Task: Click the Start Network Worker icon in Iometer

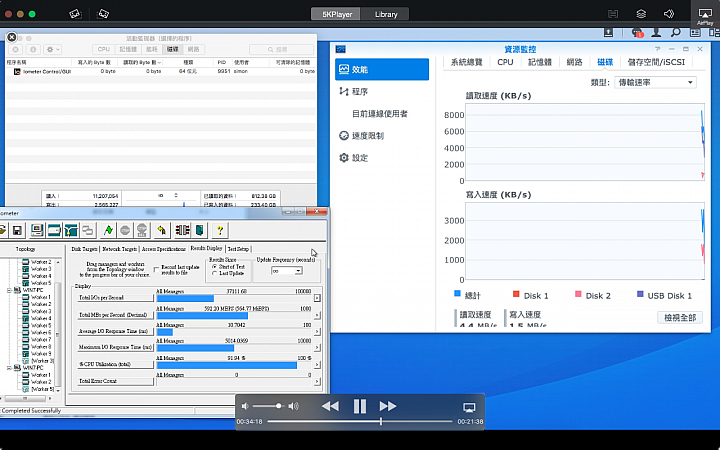Action: pos(71,230)
